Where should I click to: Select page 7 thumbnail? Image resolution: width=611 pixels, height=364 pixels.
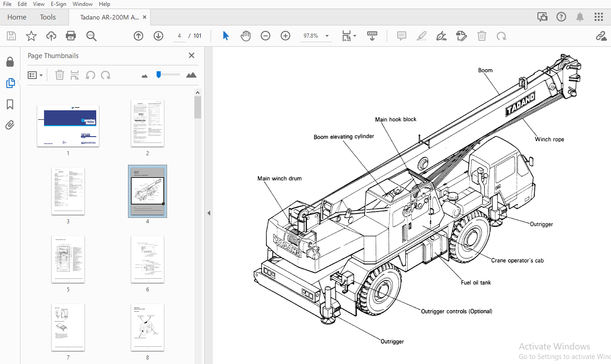(x=68, y=328)
